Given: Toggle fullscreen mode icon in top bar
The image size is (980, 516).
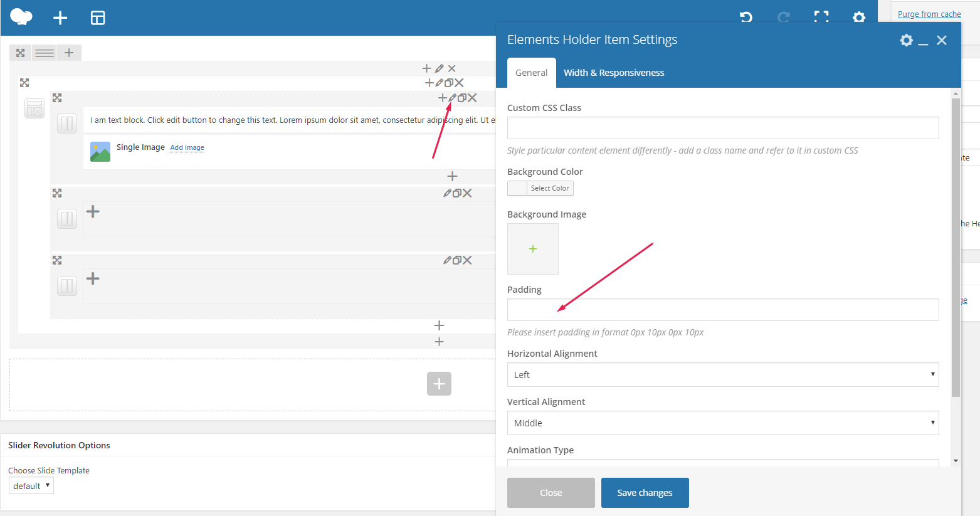Looking at the screenshot, I should pos(821,17).
